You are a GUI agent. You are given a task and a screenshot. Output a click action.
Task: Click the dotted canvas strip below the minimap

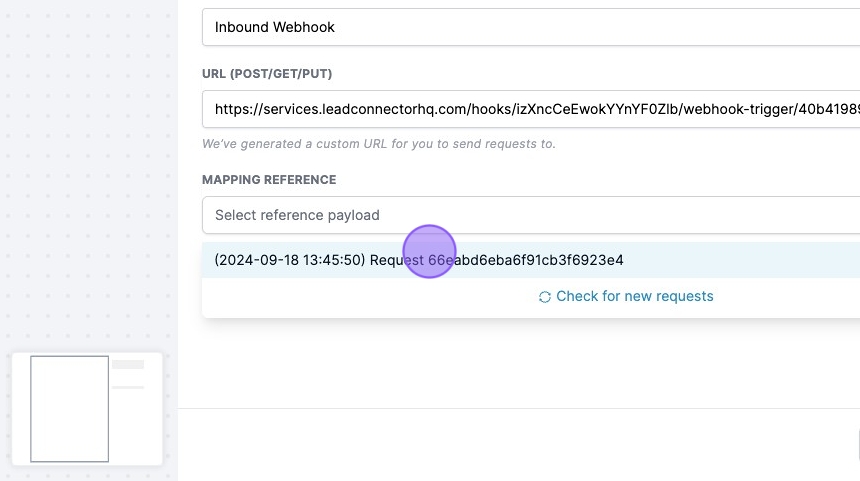88,474
